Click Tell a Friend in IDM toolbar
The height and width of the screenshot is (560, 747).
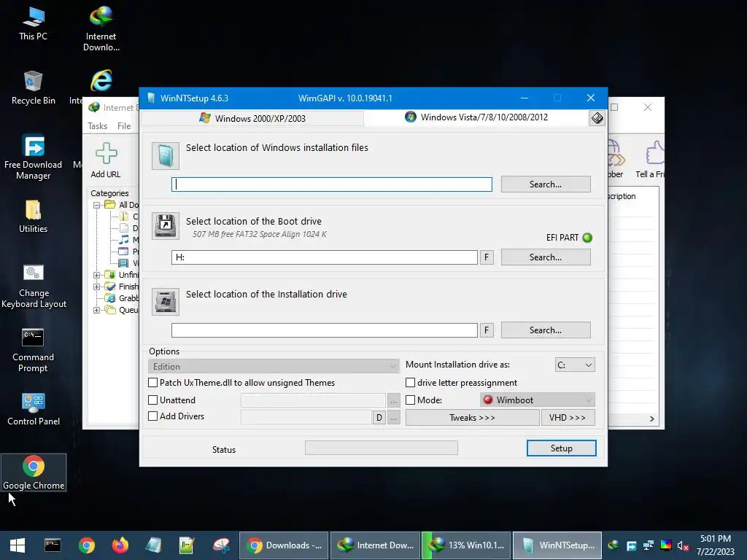point(651,160)
